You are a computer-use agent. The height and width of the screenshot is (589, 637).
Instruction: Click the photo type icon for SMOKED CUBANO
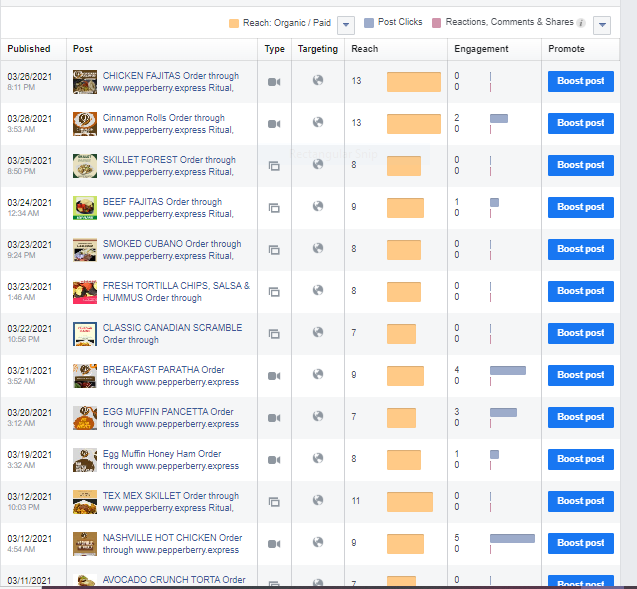click(x=274, y=250)
